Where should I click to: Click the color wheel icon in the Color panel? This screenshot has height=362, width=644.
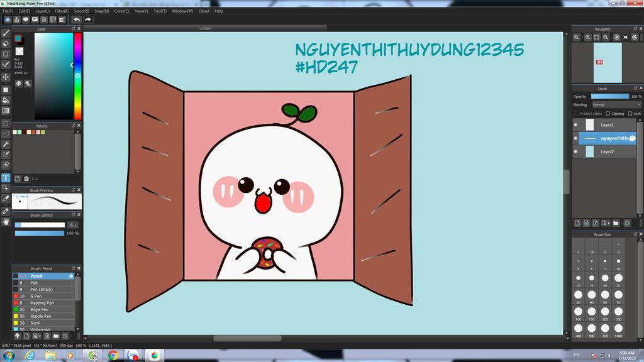click(x=19, y=84)
